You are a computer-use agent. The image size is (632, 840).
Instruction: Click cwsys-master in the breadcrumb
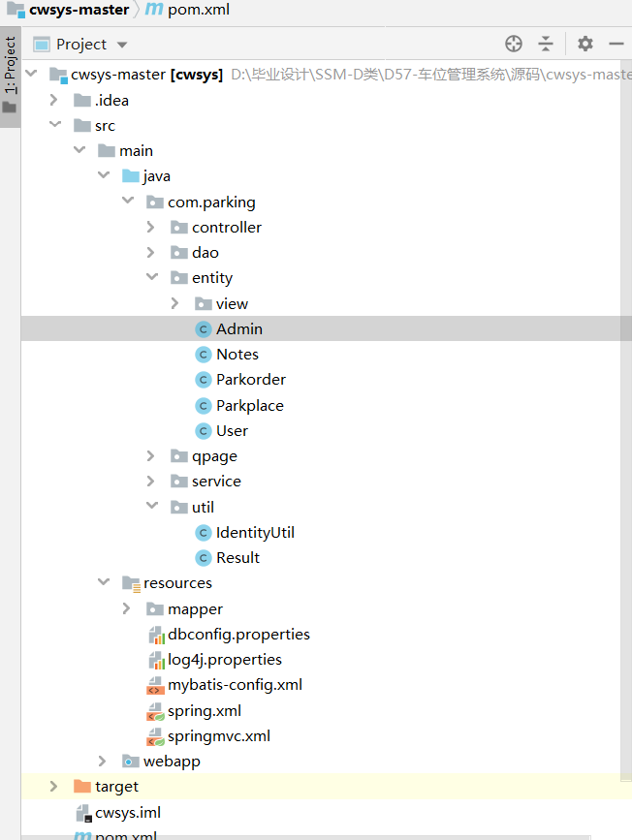click(x=79, y=10)
